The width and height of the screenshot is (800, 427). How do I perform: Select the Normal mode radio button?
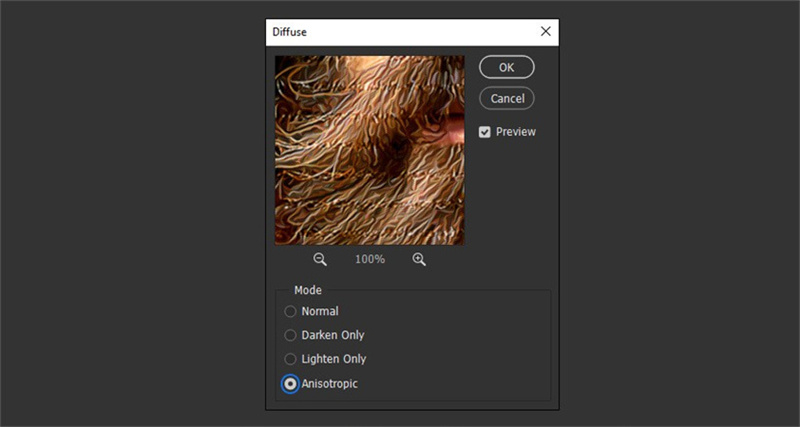pos(291,311)
